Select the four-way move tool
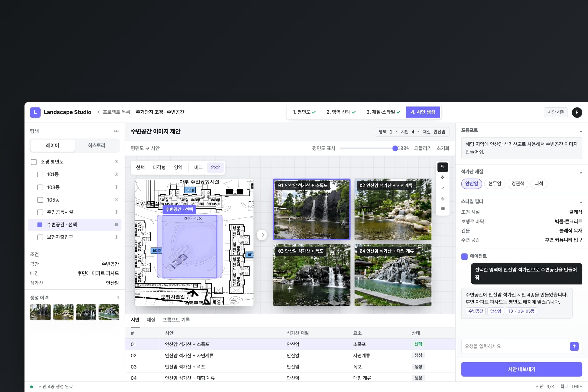 pos(443,177)
